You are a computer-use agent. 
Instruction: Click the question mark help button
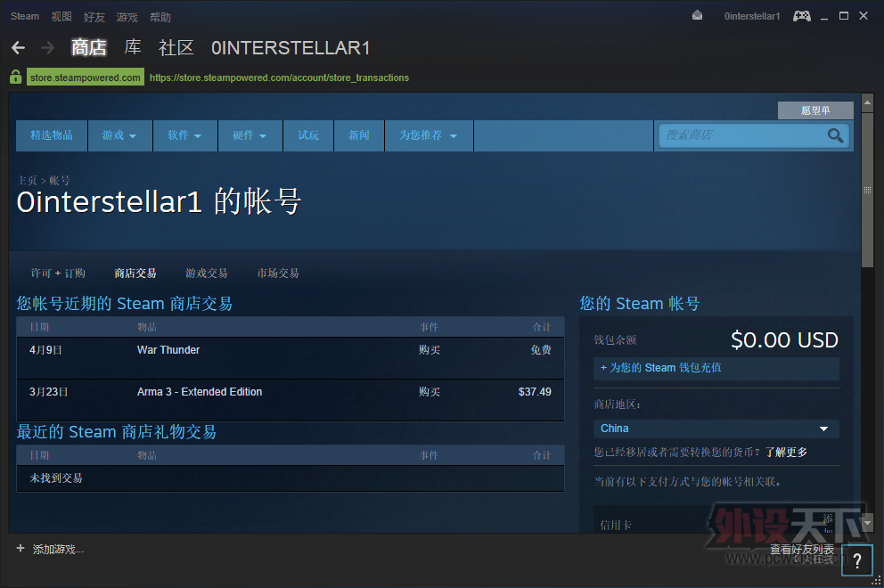[857, 560]
